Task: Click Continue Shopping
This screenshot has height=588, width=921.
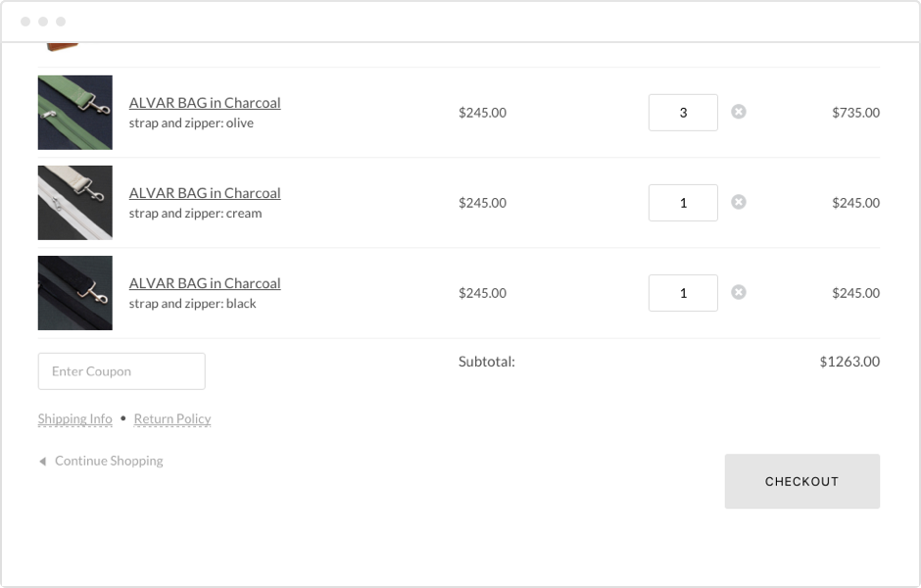Action: point(109,461)
